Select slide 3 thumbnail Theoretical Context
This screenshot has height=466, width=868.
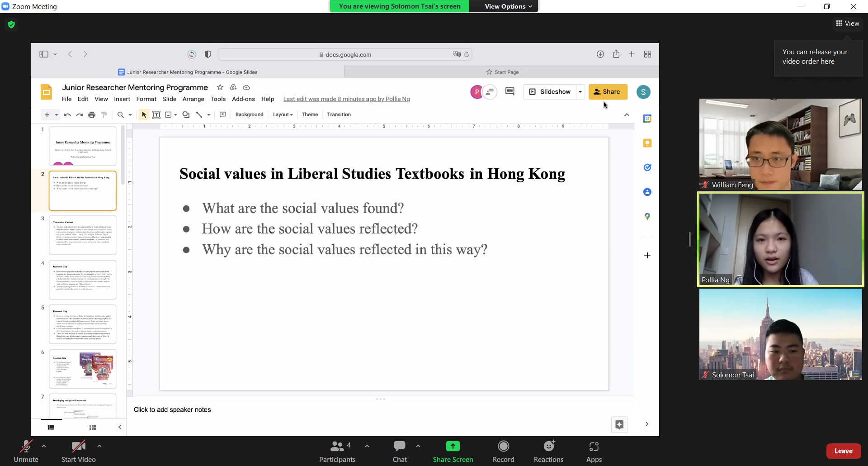point(83,235)
